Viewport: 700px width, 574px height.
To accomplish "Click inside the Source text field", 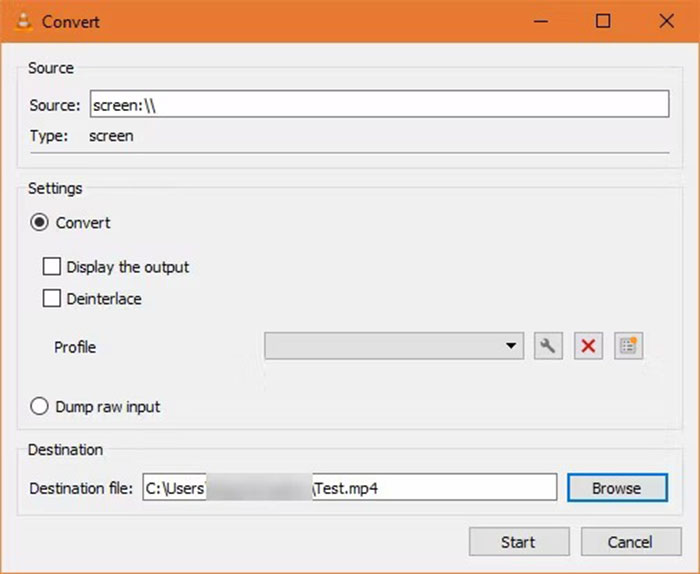I will click(378, 105).
